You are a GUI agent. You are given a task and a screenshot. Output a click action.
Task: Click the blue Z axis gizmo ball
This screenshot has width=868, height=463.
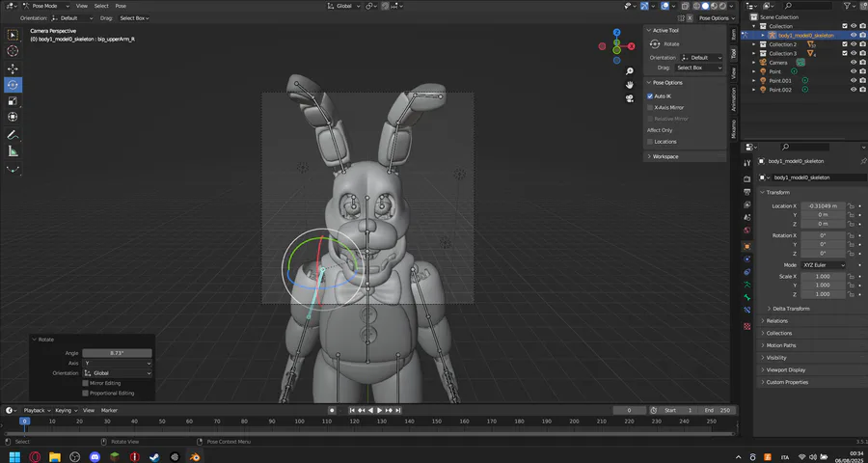(x=616, y=33)
